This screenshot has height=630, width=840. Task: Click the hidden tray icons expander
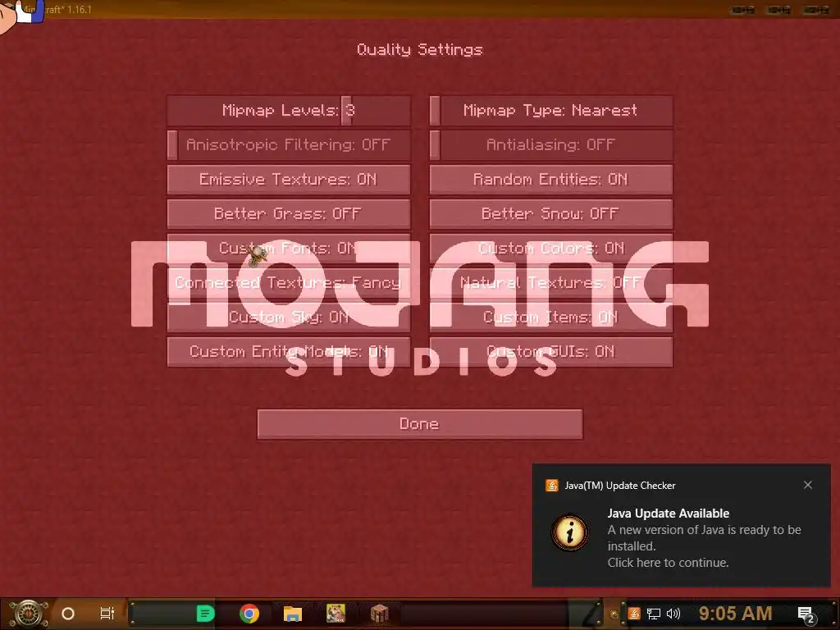(614, 614)
